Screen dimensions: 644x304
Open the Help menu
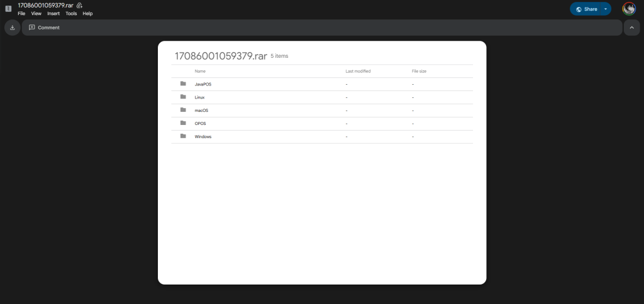click(87, 13)
